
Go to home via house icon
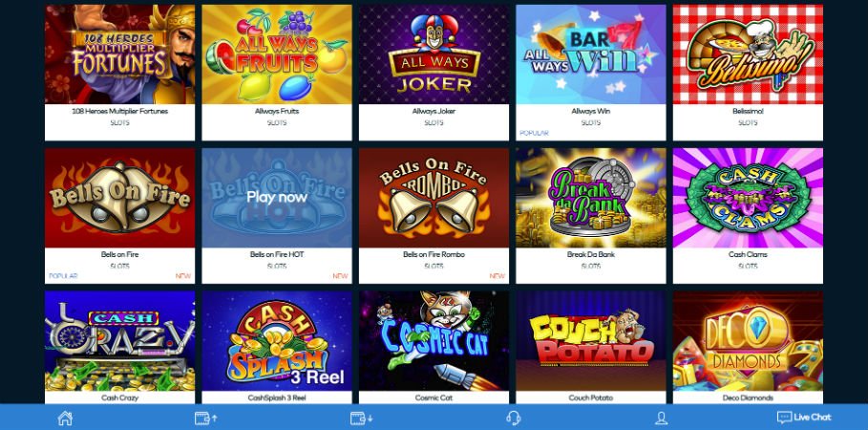pyautogui.click(x=65, y=418)
